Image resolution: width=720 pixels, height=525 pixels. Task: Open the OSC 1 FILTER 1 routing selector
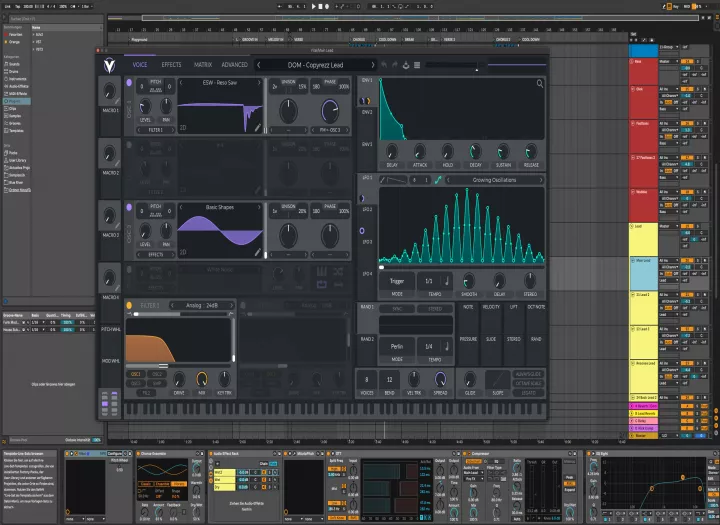pyautogui.click(x=156, y=130)
